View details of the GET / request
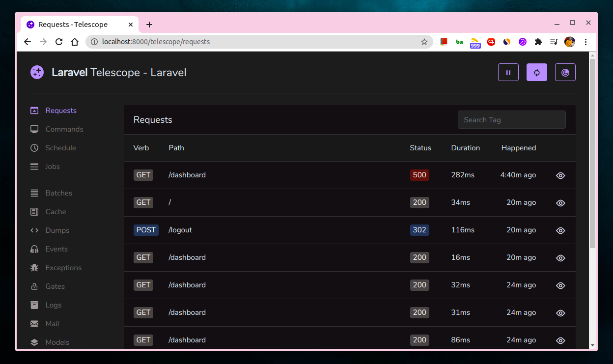613x364 pixels. pos(560,203)
